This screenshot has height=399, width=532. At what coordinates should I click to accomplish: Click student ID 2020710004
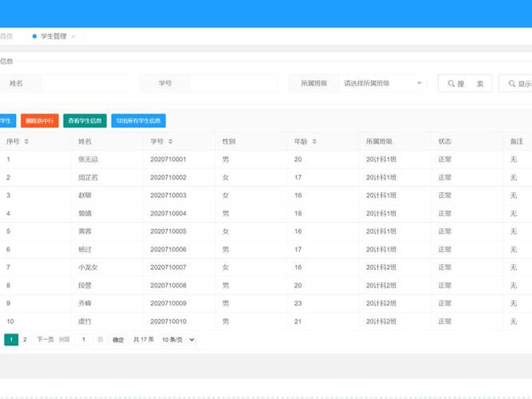tap(168, 213)
